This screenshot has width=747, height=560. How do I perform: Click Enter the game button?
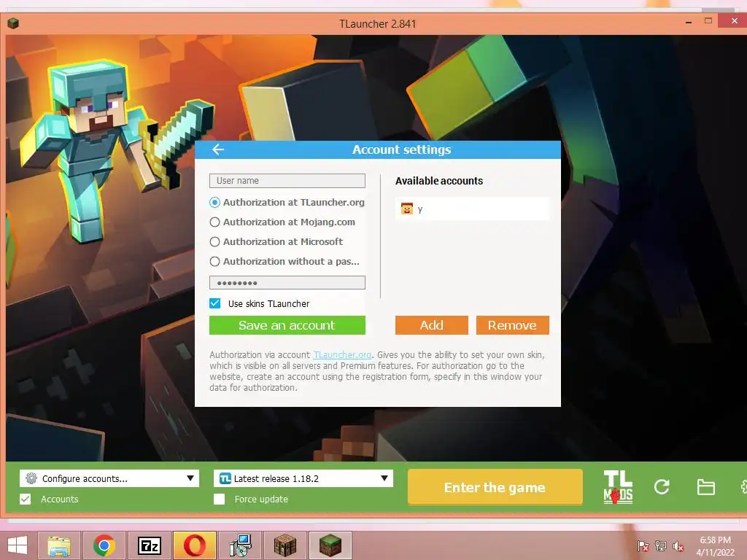point(495,487)
